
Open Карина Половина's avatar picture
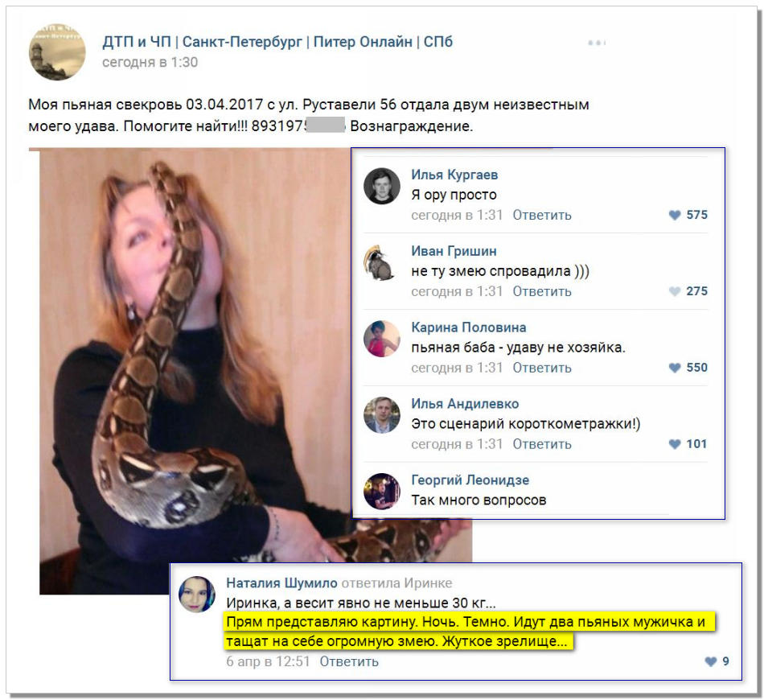381,339
